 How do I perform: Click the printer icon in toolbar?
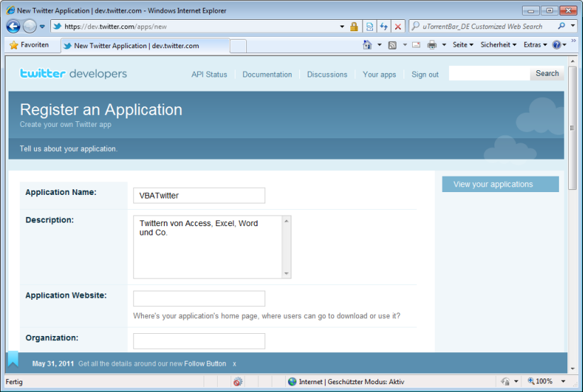tap(432, 45)
